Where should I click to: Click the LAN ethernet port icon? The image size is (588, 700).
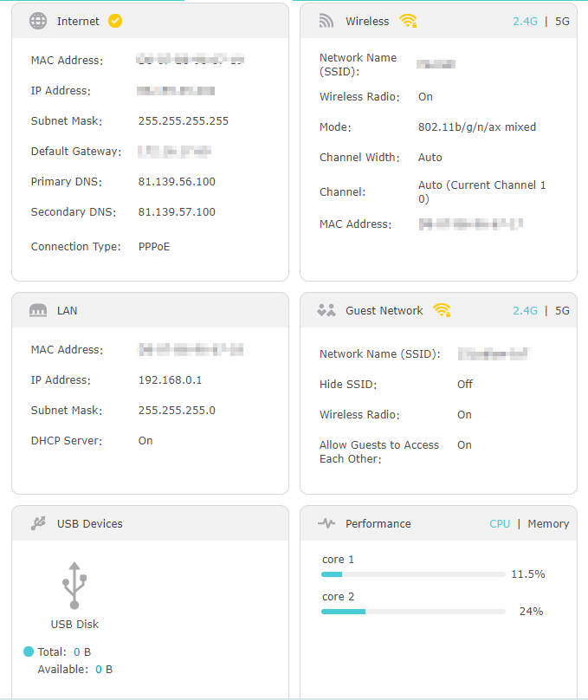click(38, 310)
